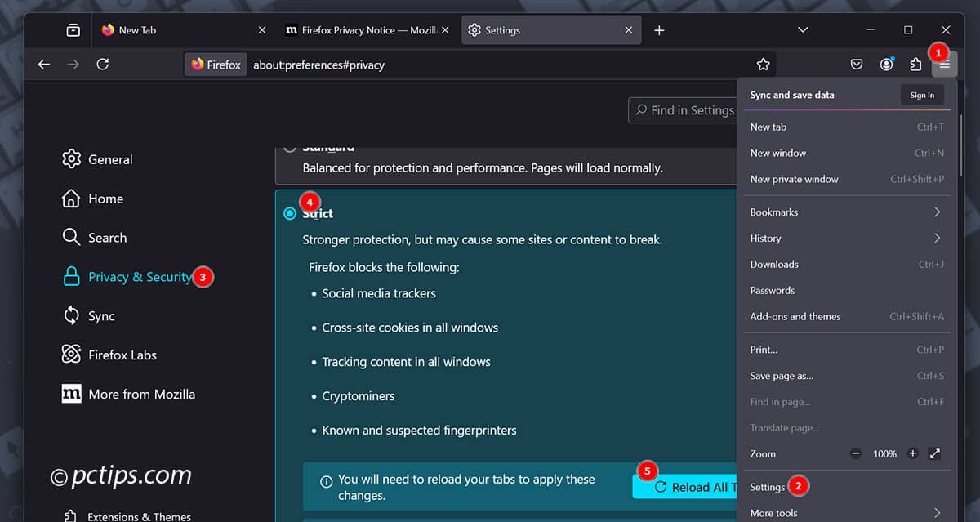This screenshot has height=522, width=980.
Task: Click the Save to Pocket icon
Action: (x=857, y=65)
